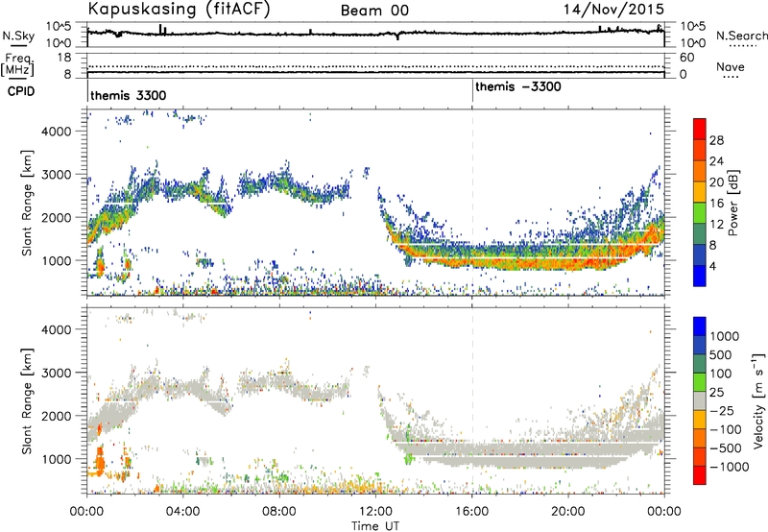Pick the blue top segment of Velocity colorbar
The image size is (768, 532).
[x=700, y=326]
